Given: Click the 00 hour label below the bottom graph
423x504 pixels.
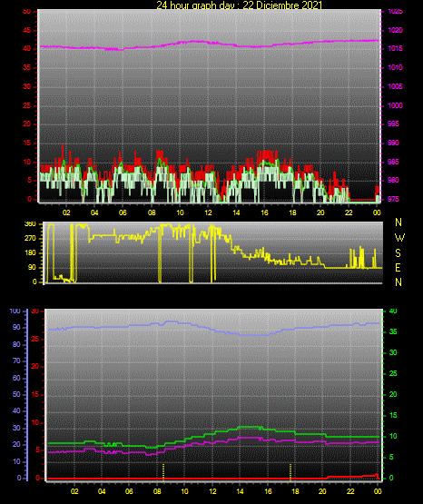Looking at the screenshot, I should [378, 491].
